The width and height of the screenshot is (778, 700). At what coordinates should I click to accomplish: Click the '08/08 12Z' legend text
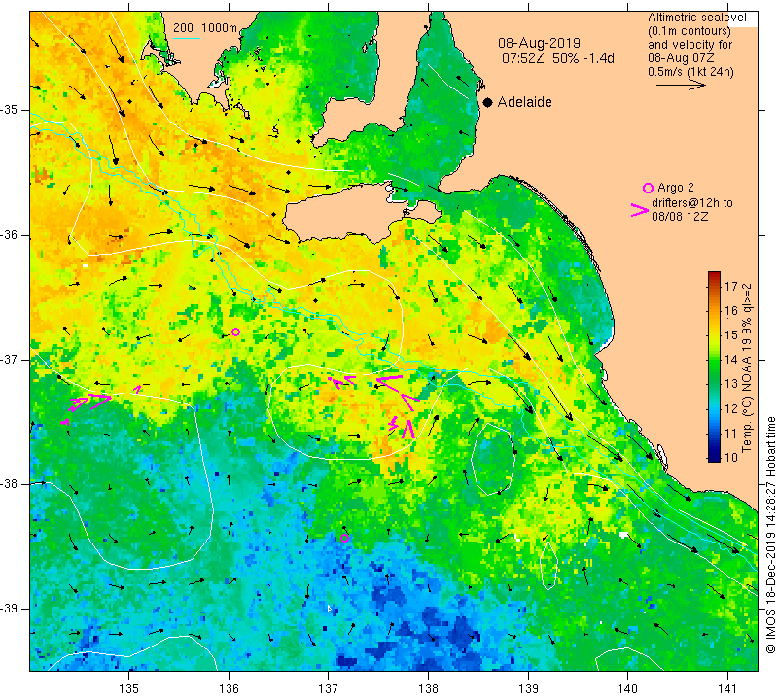coord(680,217)
